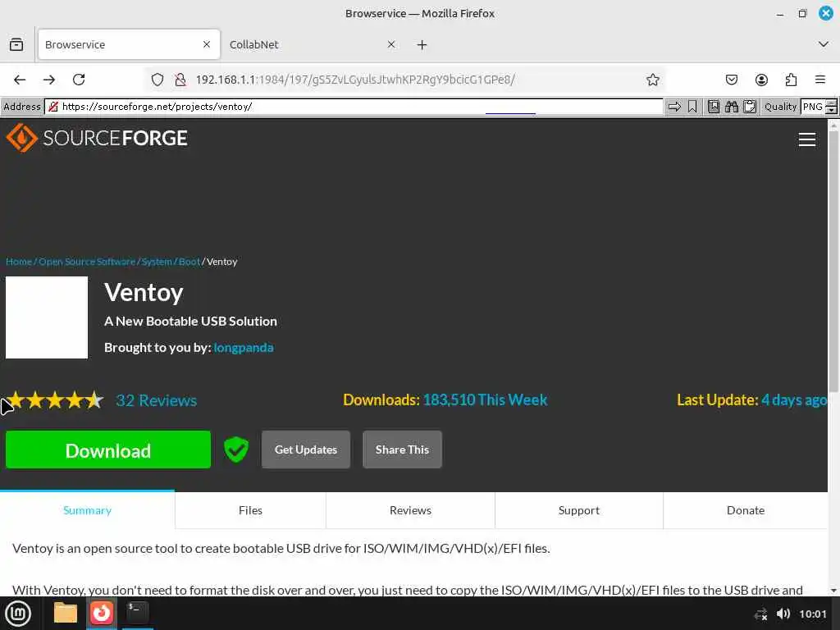Click the Ventoy project title heading
This screenshot has height=630, width=840.
(x=144, y=293)
